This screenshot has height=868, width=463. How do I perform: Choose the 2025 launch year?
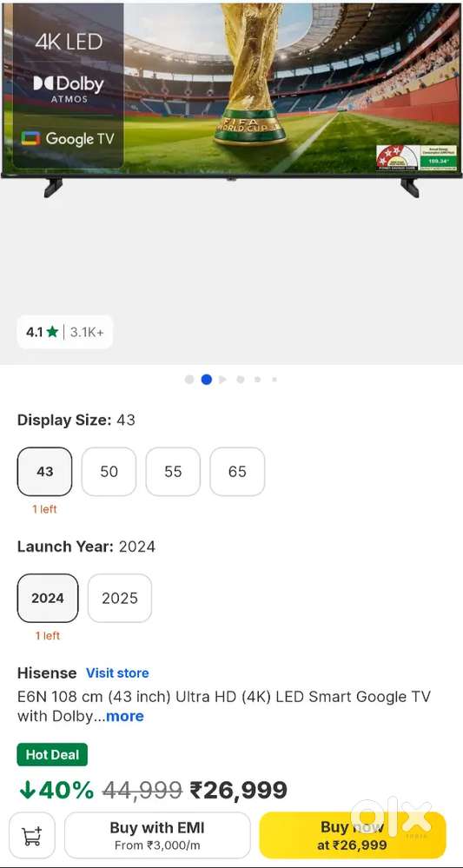pos(120,598)
